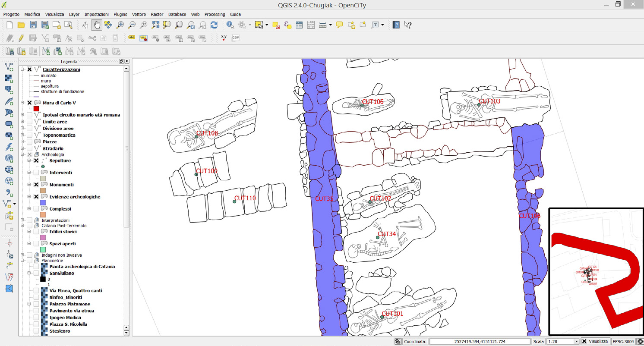
Task: Open project with the folder icon
Action: tap(21, 25)
